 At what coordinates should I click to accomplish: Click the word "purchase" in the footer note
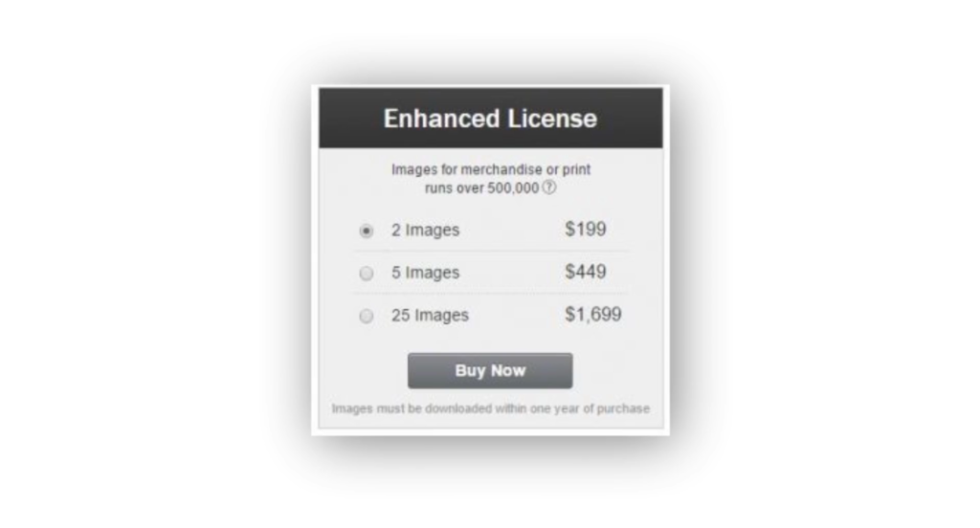(x=623, y=408)
